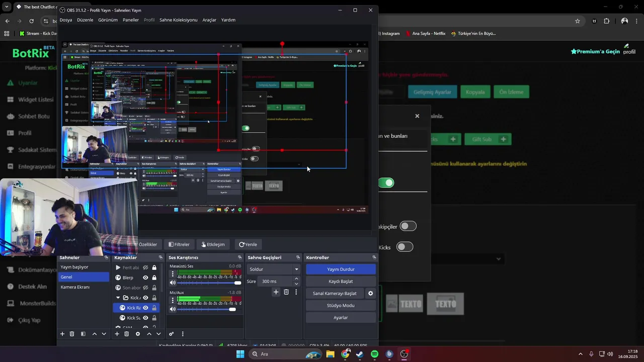
Task: Open Spotify from the taskbar
Action: (x=374, y=354)
